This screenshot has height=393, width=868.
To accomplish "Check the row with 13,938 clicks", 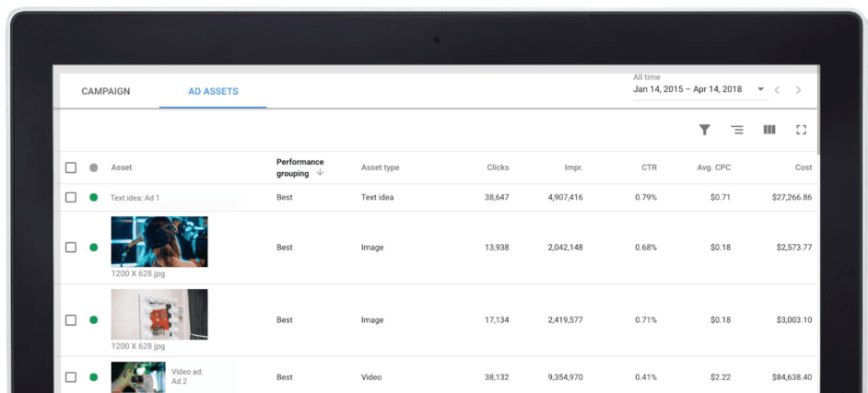I will 71,248.
